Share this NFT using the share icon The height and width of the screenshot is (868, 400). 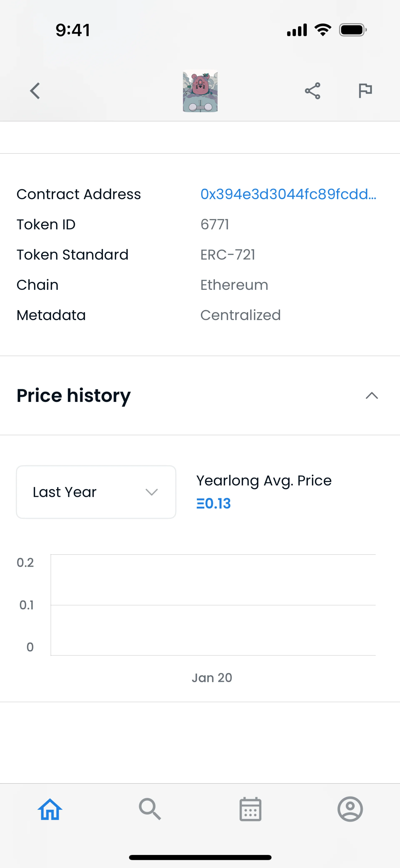pos(312,91)
